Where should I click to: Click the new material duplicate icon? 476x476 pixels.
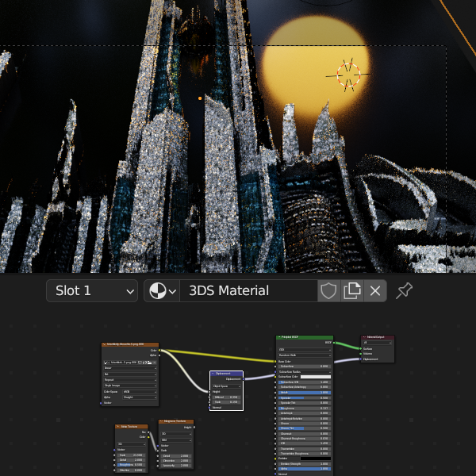(351, 291)
